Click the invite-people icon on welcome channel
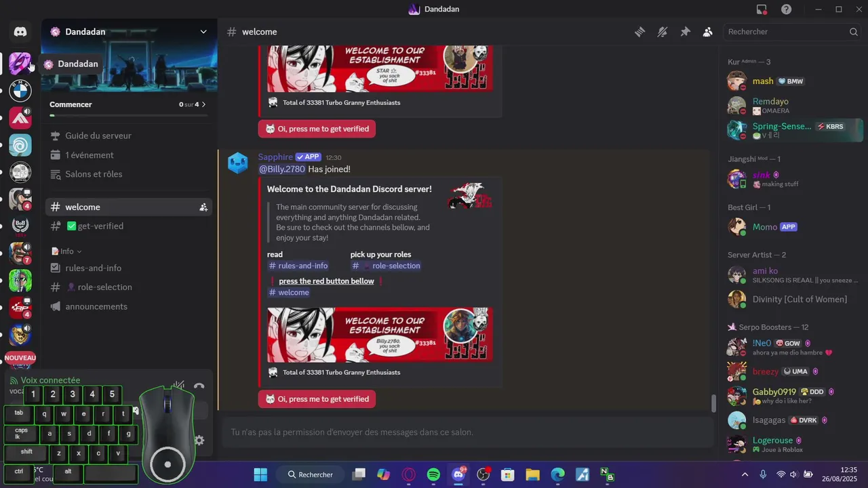 pos(203,207)
